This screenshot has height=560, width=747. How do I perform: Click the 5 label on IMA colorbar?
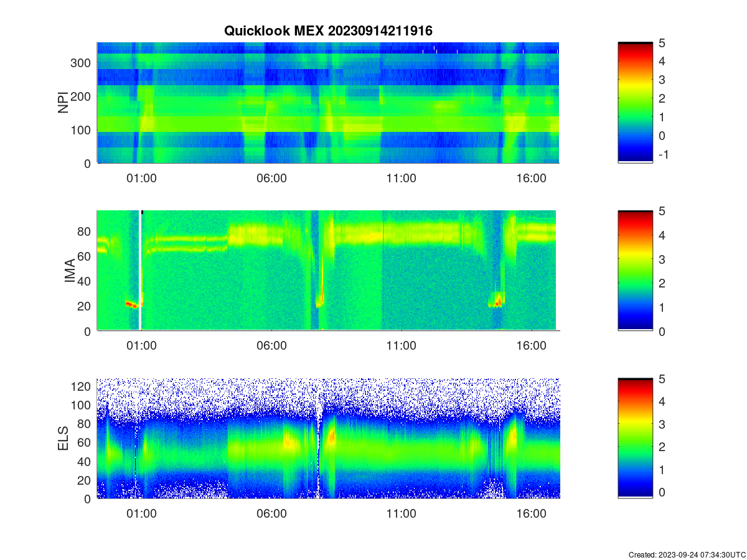661,211
